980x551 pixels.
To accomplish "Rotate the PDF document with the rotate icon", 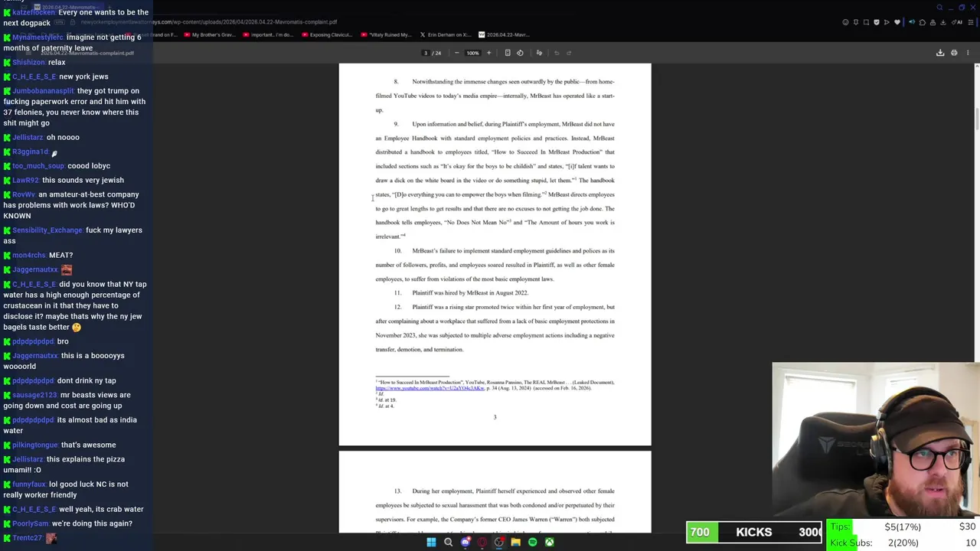I will [x=520, y=53].
